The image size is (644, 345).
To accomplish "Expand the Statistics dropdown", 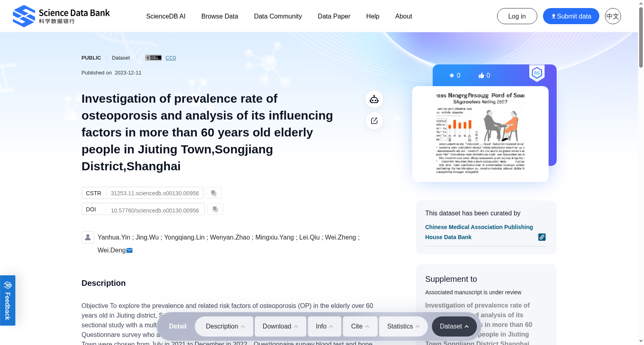I will [x=403, y=326].
